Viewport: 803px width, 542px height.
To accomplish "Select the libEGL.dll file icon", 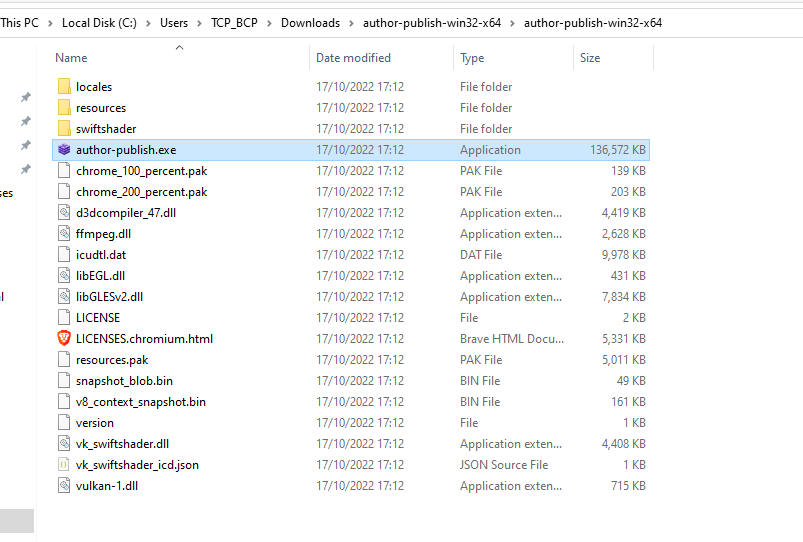I will point(64,275).
